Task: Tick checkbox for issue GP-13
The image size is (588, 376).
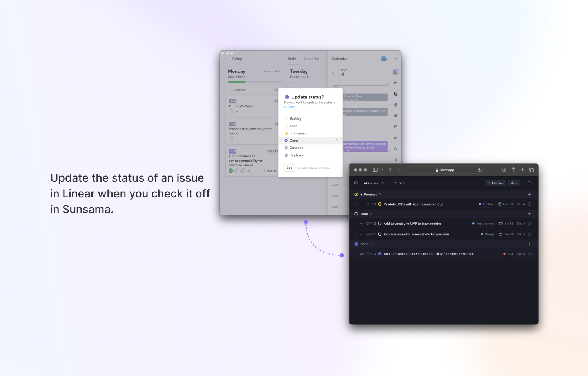Action: click(x=356, y=204)
